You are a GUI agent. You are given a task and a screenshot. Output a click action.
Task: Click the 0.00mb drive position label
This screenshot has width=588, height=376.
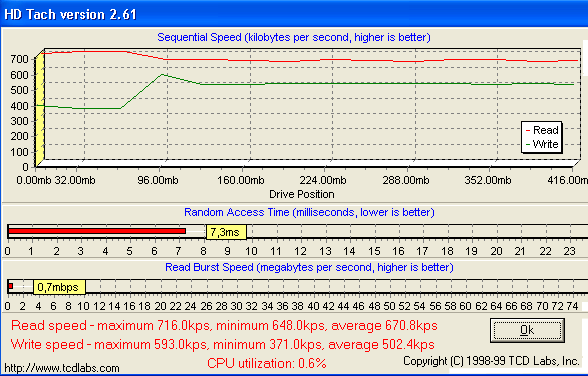click(x=34, y=180)
